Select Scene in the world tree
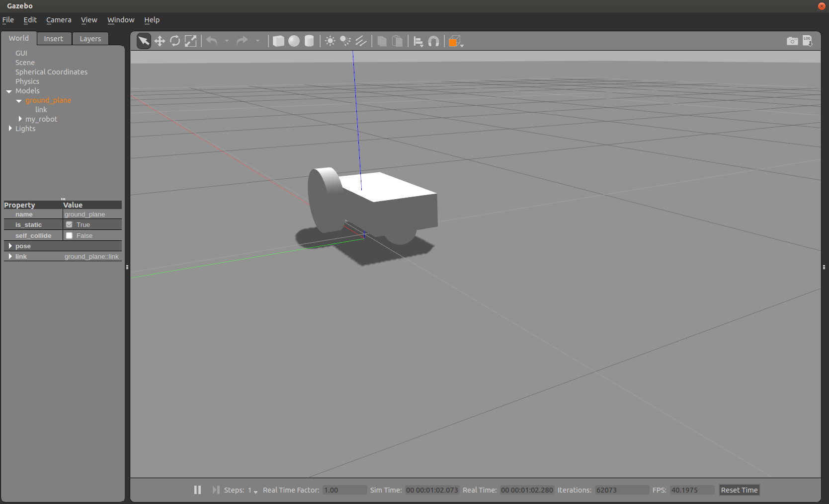Viewport: 829px width, 504px height. 25,63
